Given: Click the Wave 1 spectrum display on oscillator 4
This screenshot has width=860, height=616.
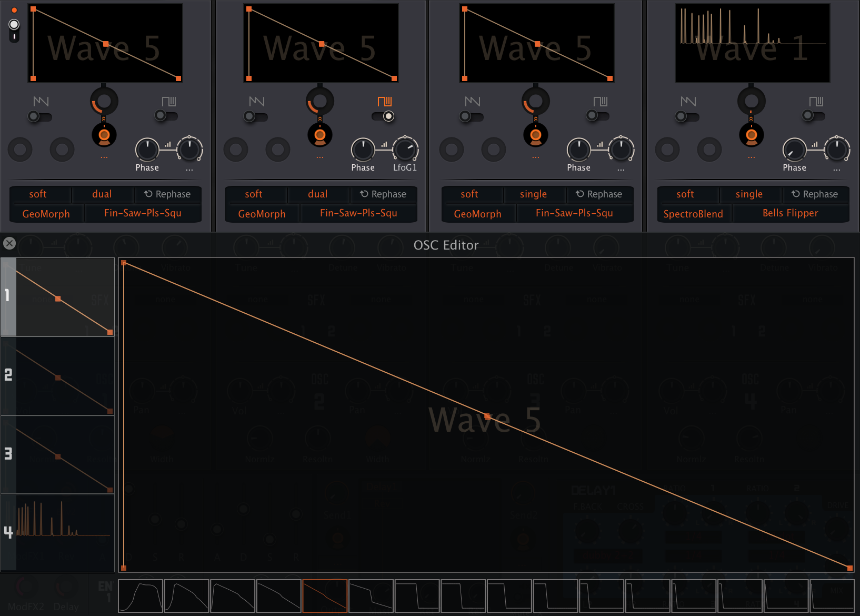Looking at the screenshot, I should click(753, 43).
